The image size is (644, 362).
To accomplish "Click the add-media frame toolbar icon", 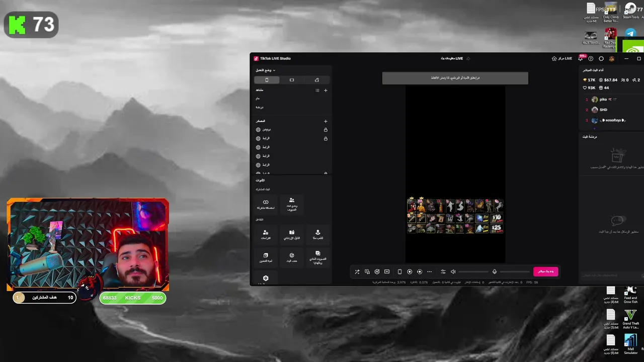I will pos(387,271).
